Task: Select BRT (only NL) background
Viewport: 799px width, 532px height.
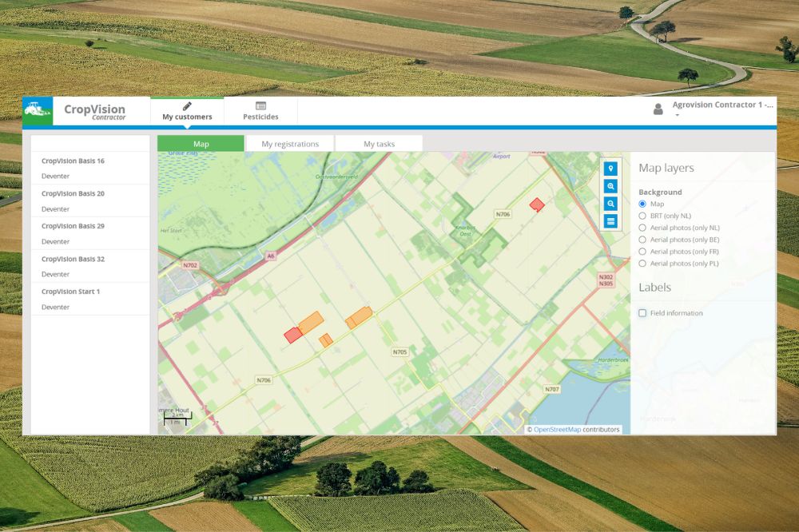Action: tap(642, 216)
